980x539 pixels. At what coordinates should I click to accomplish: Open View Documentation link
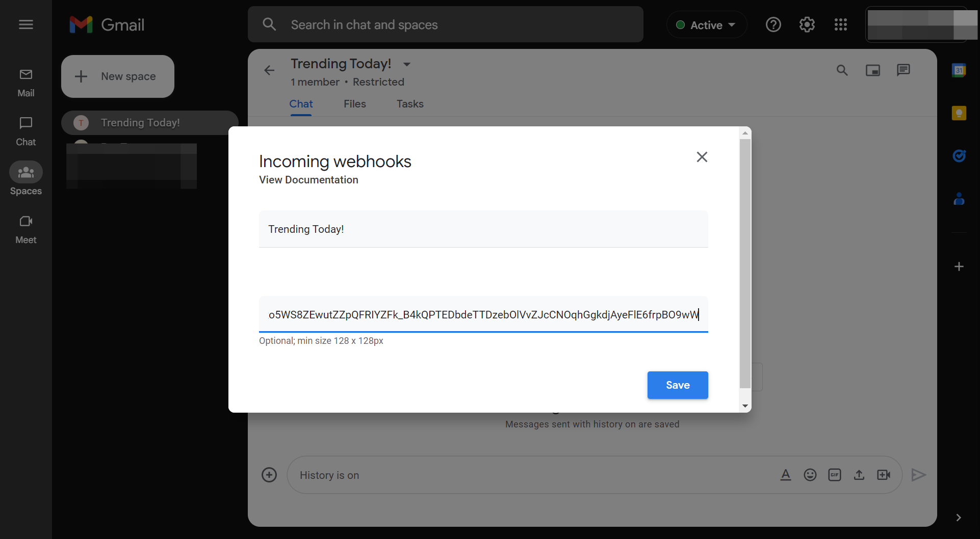(308, 180)
